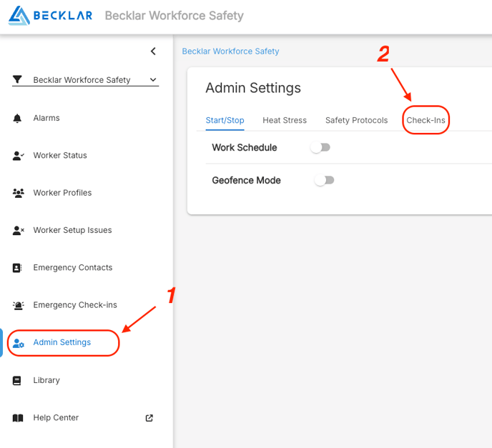Image resolution: width=492 pixels, height=448 pixels.
Task: Click the filter funnel icon in sidebar
Action: [x=18, y=80]
